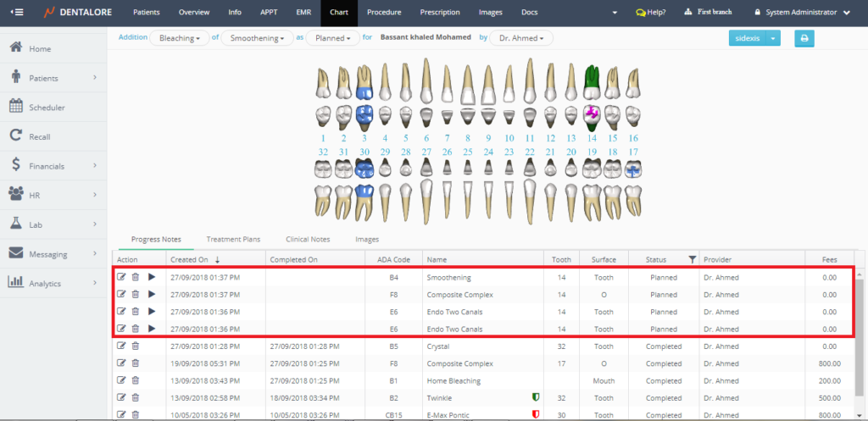
Task: Click the green shield on Twinkle row
Action: [x=534, y=396]
